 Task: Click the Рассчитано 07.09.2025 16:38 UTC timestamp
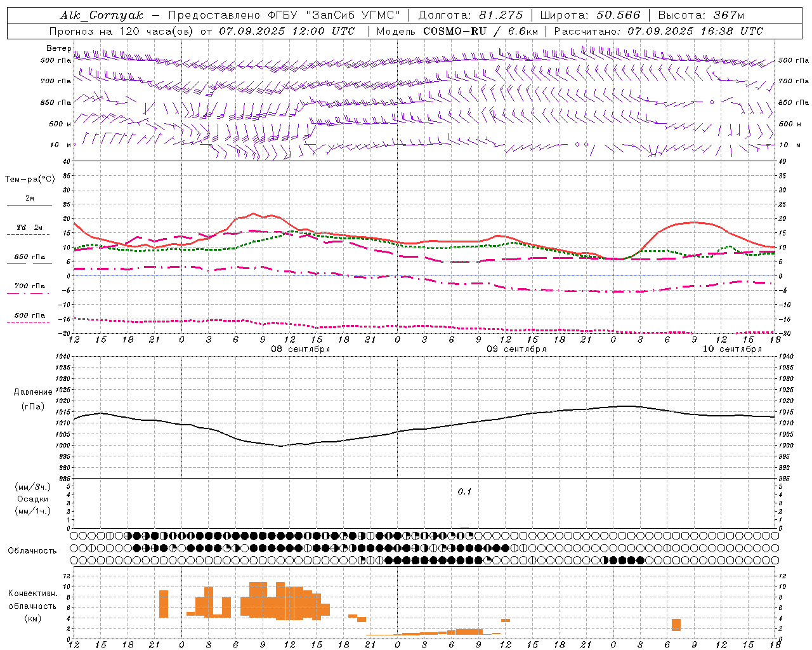(658, 31)
